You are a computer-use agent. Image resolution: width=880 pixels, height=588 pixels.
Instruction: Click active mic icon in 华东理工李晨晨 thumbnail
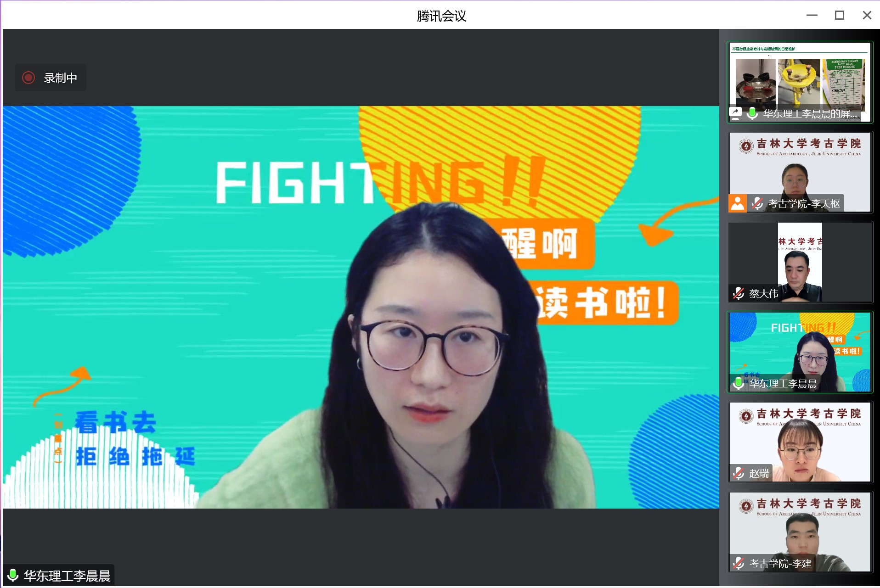pos(739,383)
